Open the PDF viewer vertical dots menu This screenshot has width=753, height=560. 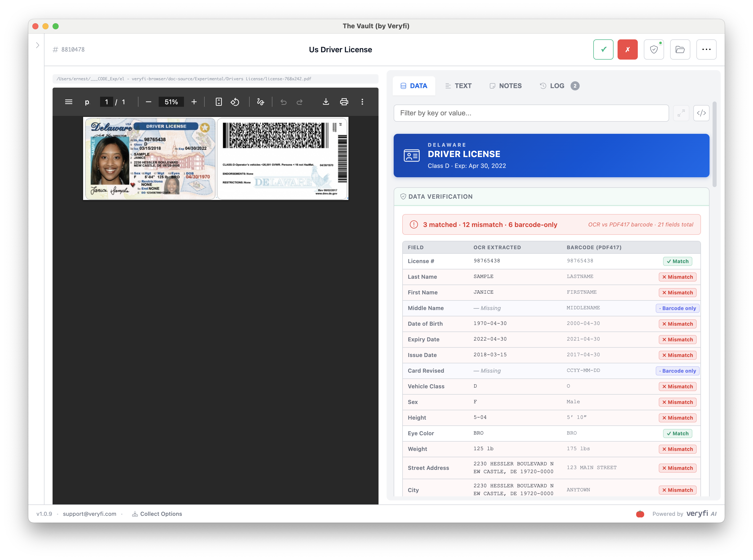tap(362, 102)
